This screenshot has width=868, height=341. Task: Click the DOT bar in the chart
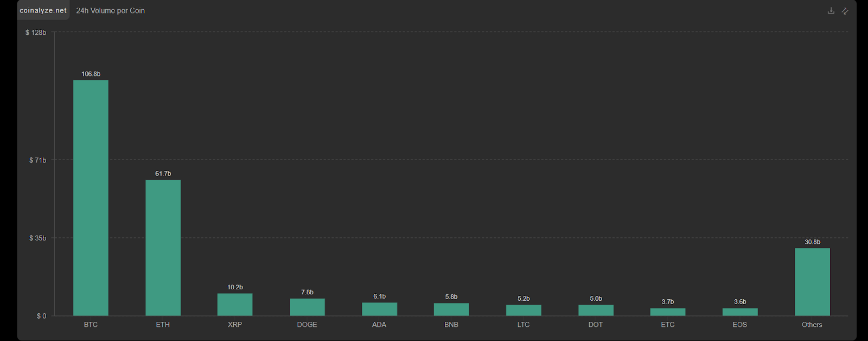tap(596, 310)
